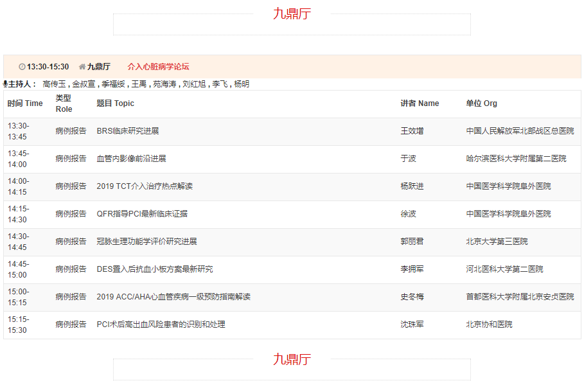Click host name 李飞
This screenshot has height=392, width=584.
220,84
